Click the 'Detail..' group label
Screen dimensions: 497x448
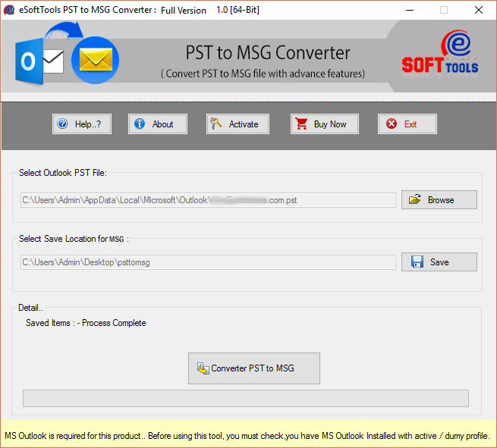tap(30, 308)
